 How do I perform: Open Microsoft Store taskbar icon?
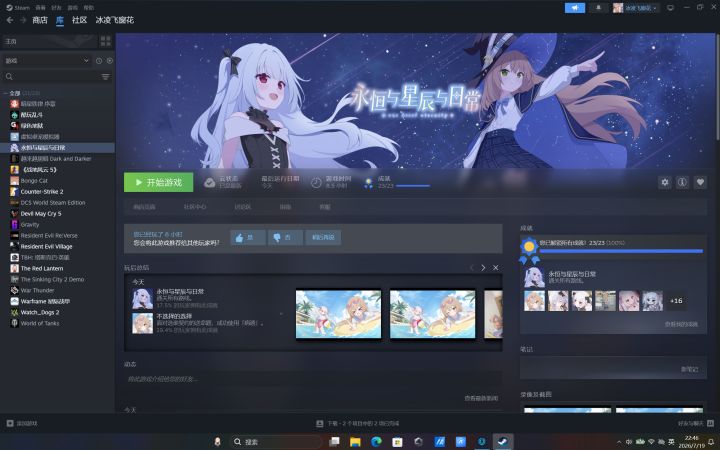tap(397, 442)
